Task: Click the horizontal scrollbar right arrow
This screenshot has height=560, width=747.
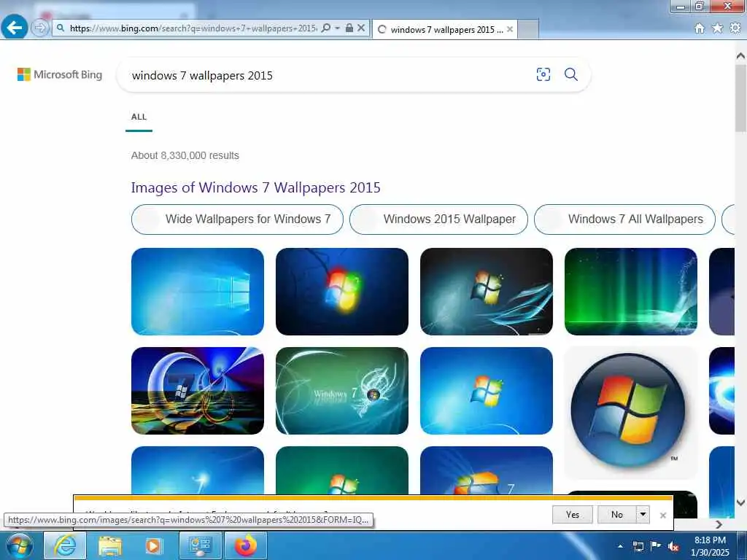Action: tap(719, 524)
